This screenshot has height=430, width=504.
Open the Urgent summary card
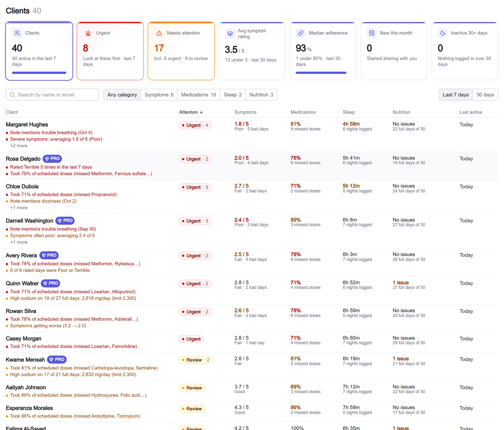(110, 51)
